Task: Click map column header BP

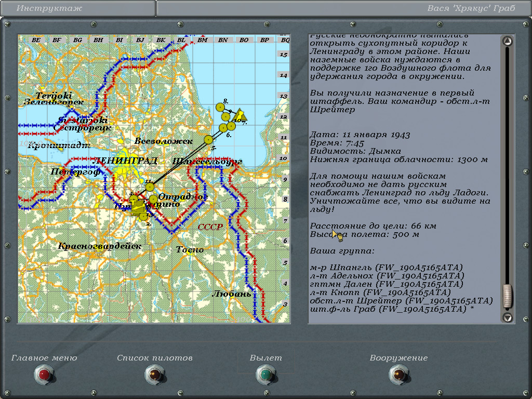Action: [264, 40]
